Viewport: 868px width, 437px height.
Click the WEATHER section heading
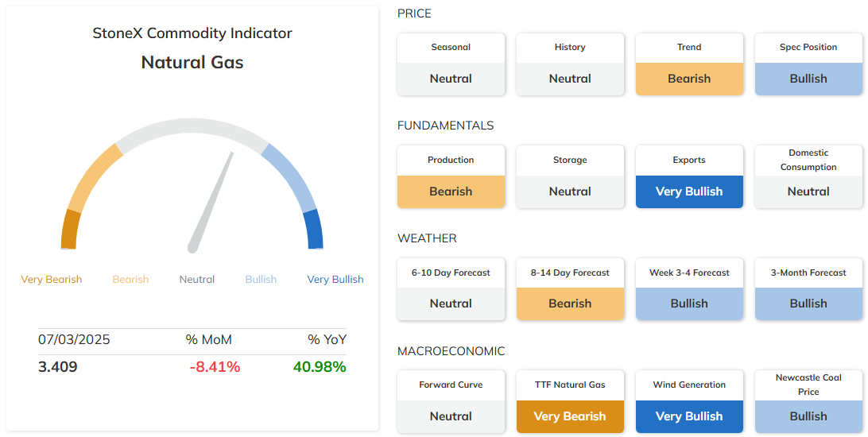427,238
